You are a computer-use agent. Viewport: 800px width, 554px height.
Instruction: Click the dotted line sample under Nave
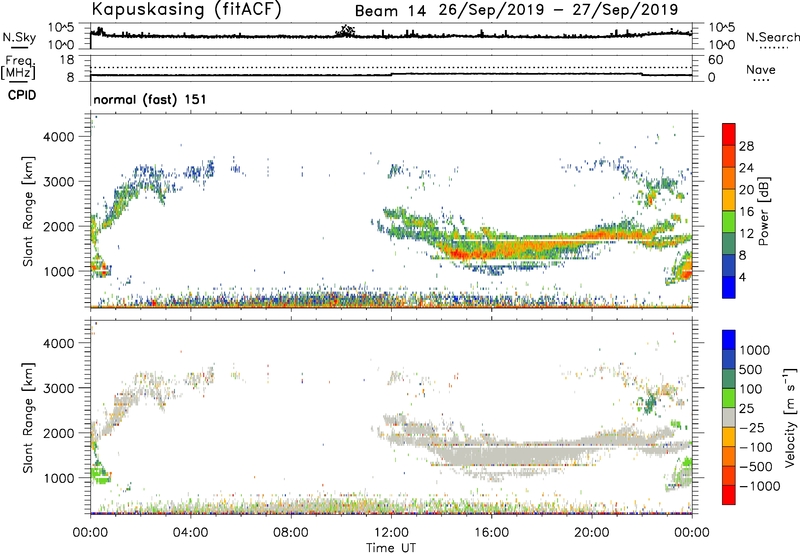(x=761, y=81)
